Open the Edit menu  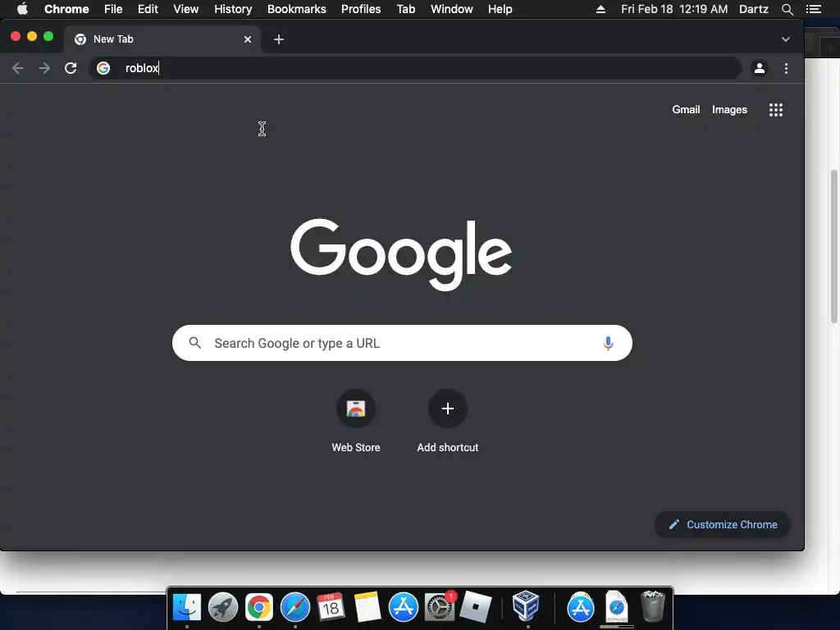click(x=148, y=9)
